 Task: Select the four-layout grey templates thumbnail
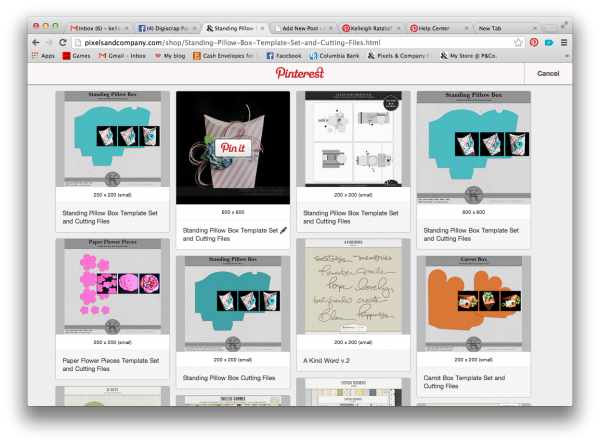tap(353, 139)
